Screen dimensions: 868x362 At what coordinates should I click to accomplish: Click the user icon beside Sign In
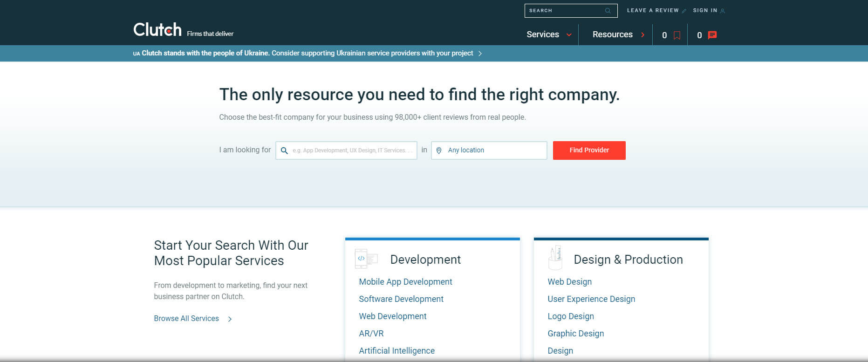click(723, 11)
